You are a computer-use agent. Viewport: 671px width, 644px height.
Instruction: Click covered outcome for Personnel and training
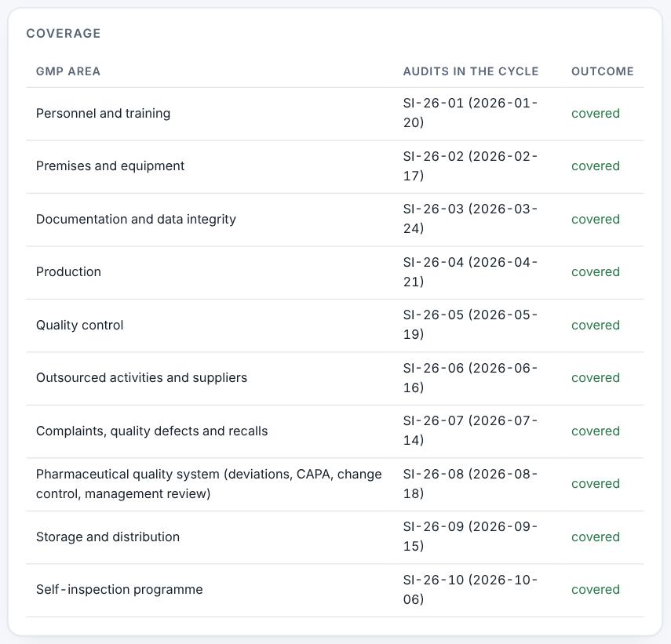coord(595,113)
